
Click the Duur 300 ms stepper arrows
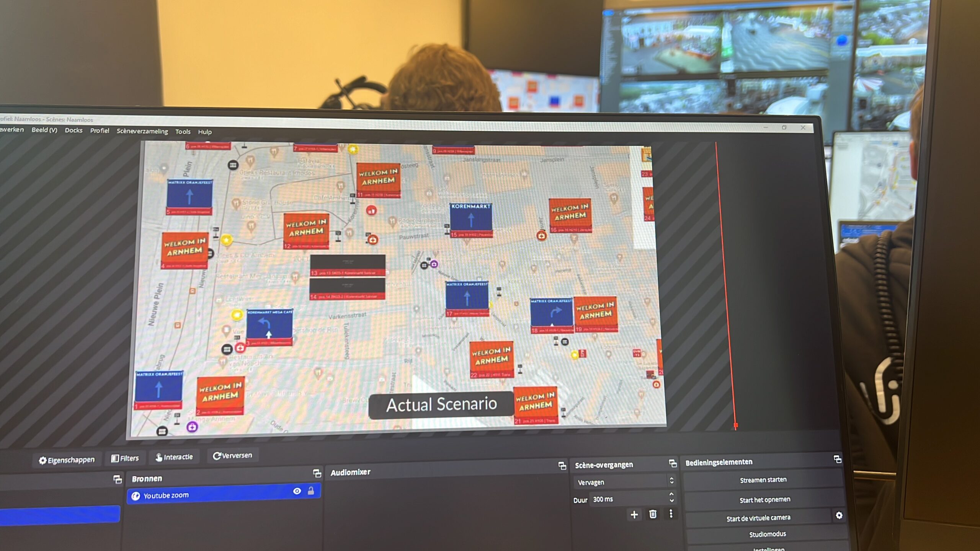[671, 497]
